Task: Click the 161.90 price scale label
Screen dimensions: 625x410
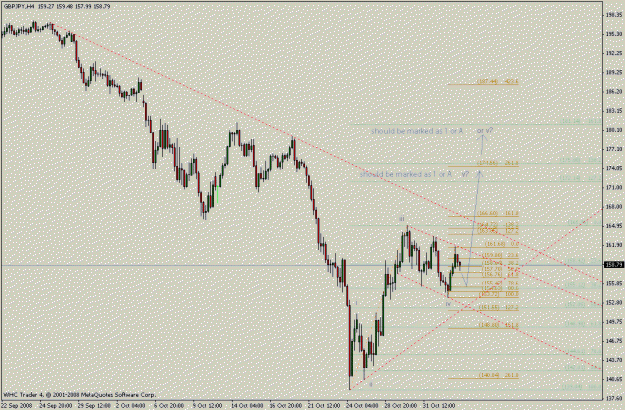Action: click(x=614, y=245)
